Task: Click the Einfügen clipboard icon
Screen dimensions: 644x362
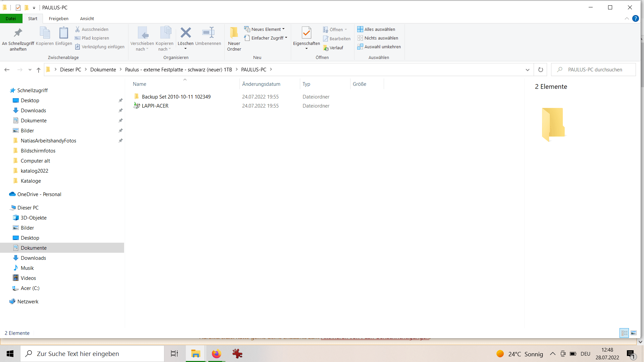Action: tap(63, 33)
